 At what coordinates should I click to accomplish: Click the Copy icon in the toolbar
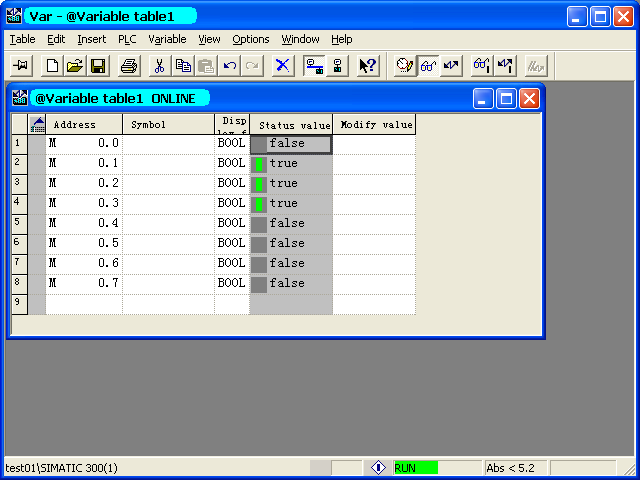click(183, 66)
